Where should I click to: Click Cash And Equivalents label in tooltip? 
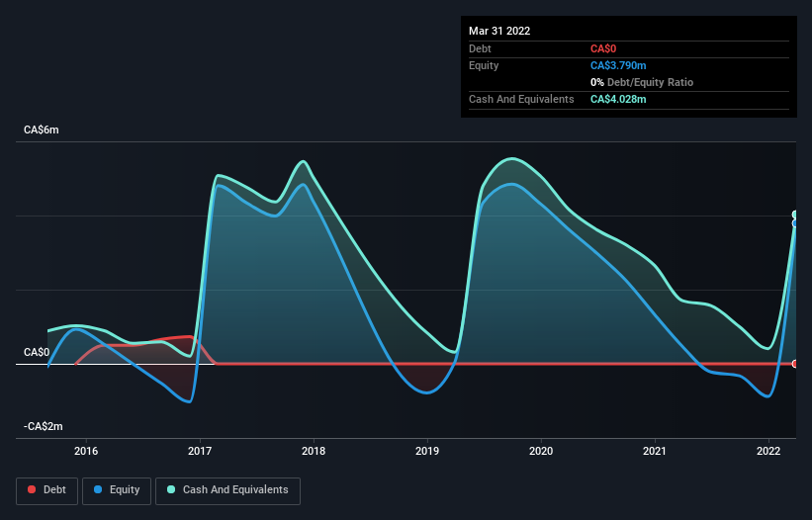tap(521, 99)
